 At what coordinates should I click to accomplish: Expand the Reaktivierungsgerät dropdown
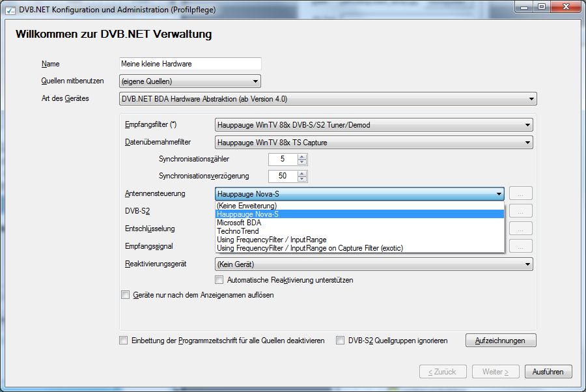(x=374, y=264)
